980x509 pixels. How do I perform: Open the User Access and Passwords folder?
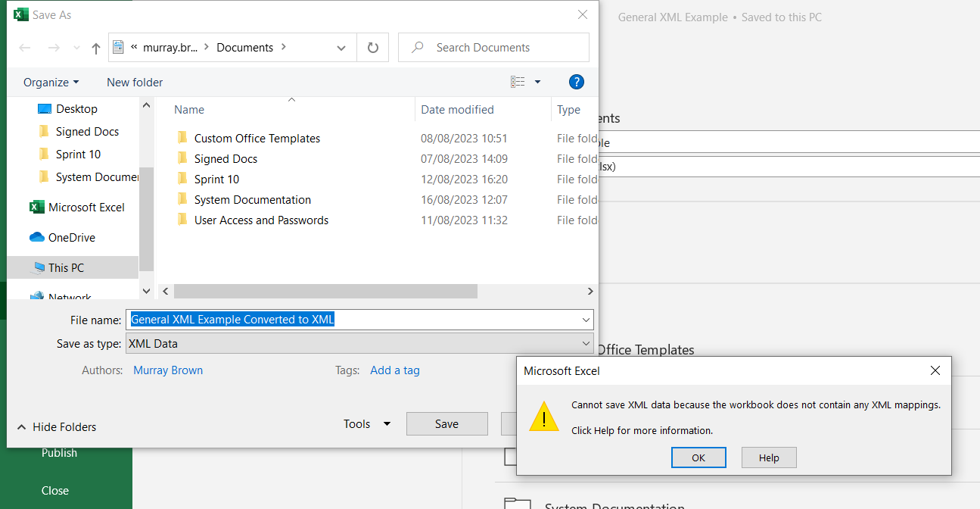261,220
